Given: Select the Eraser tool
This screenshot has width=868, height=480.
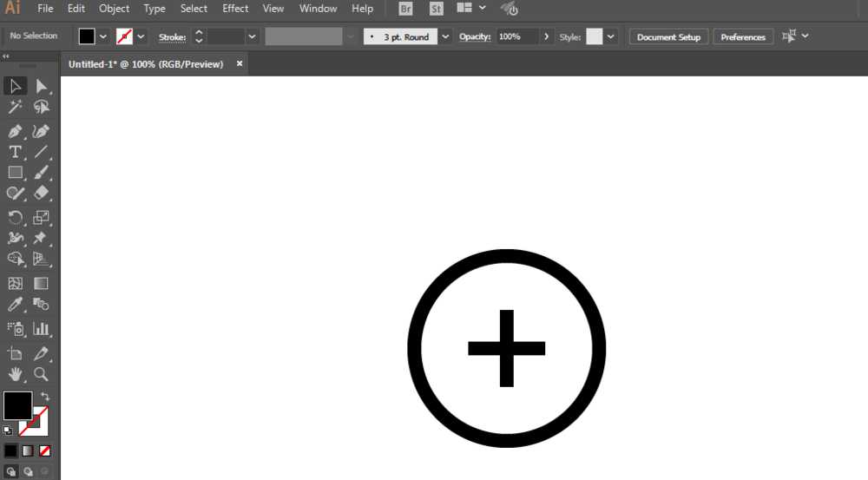Looking at the screenshot, I should (x=42, y=194).
